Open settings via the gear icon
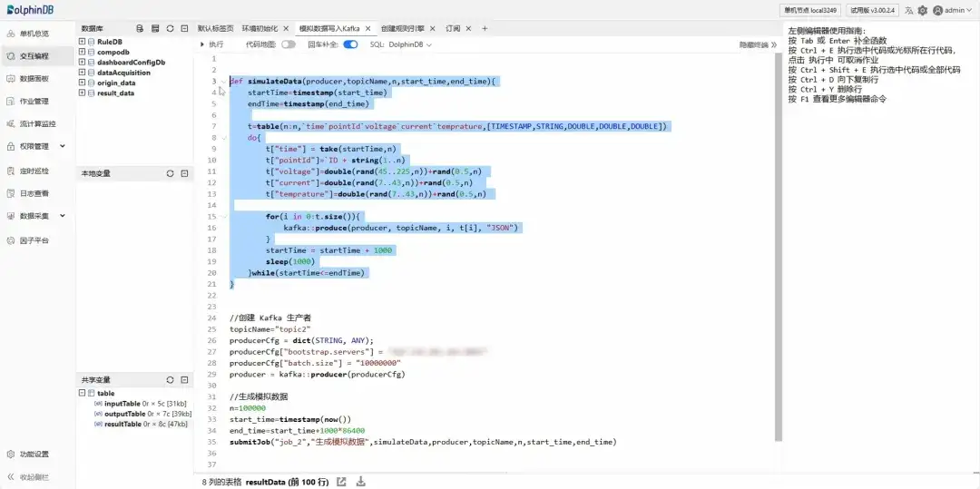 [x=923, y=10]
